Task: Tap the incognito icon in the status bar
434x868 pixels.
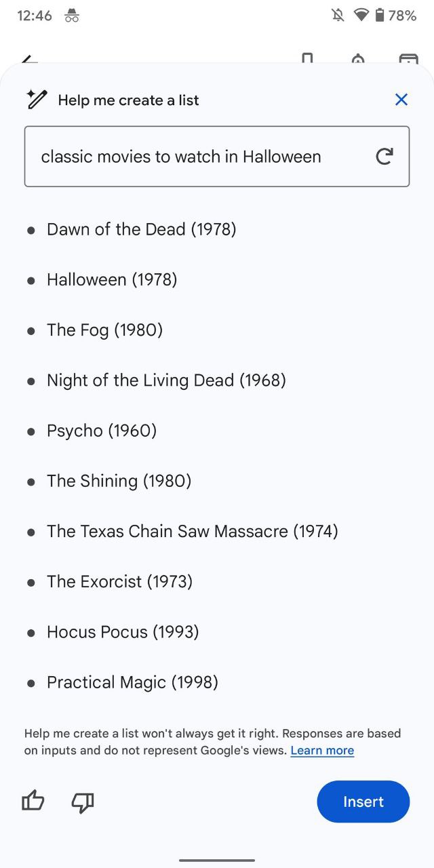Action: [71, 16]
